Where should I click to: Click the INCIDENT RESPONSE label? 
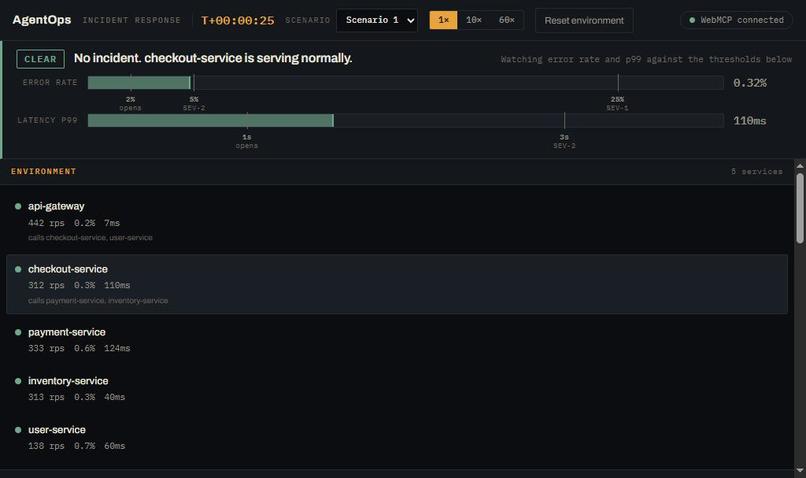(132, 20)
